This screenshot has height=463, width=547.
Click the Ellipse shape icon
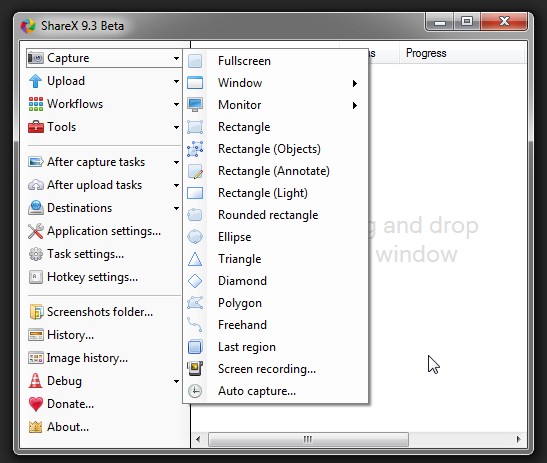click(195, 237)
